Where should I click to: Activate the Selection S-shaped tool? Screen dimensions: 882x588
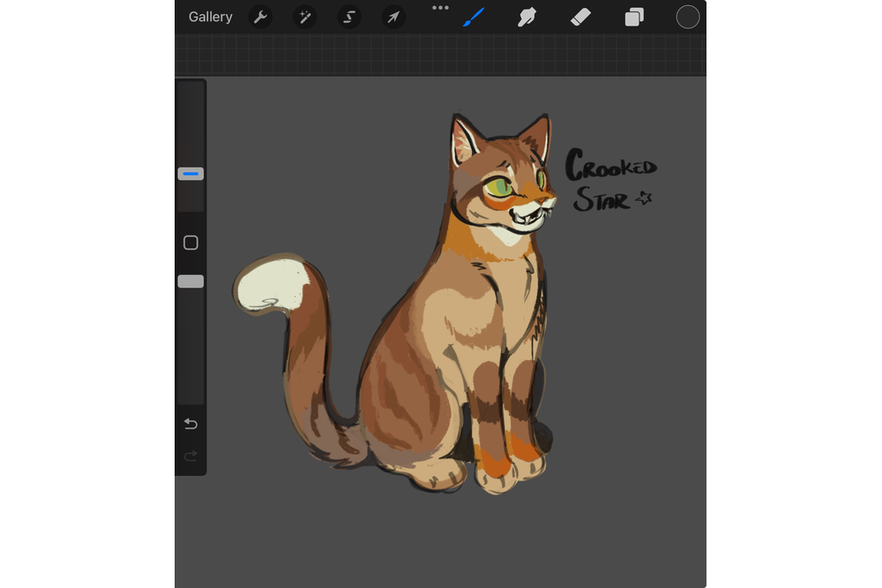click(x=349, y=18)
